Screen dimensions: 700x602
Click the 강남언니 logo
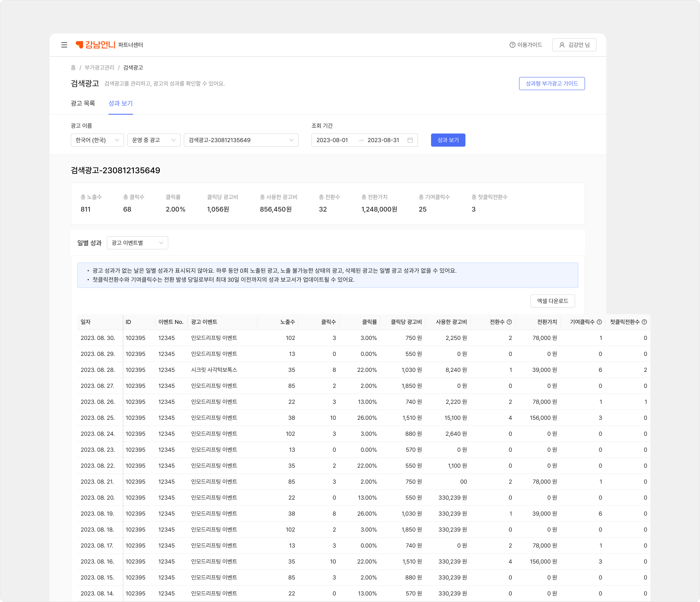pyautogui.click(x=96, y=45)
